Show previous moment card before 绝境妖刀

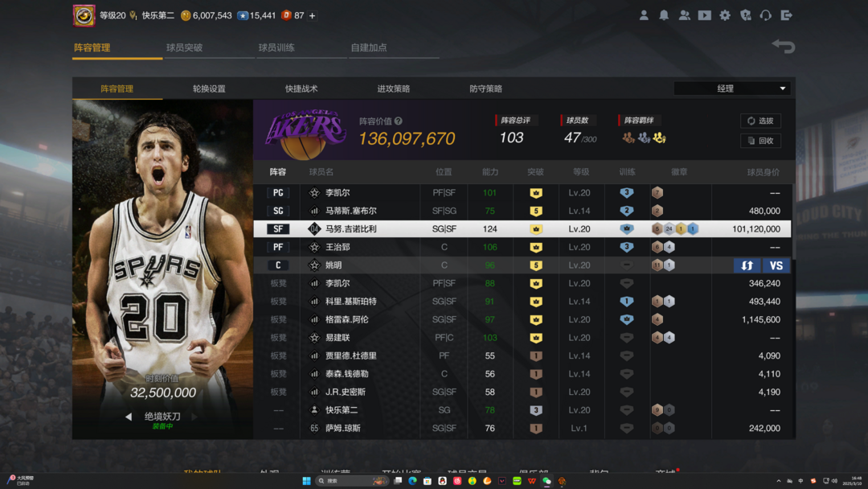point(129,417)
